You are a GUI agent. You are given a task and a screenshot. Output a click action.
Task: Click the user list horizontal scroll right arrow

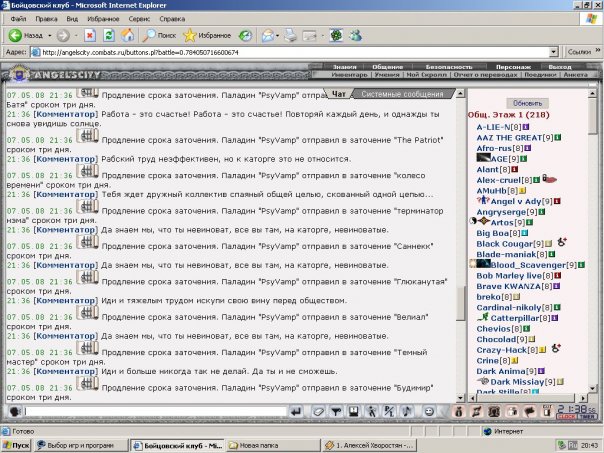coord(584,398)
